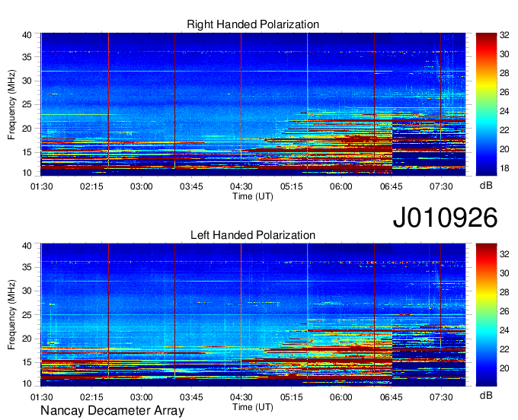The width and height of the screenshot is (518, 420).
Task: Click the 32 value on top color bar scale
Action: pos(504,35)
